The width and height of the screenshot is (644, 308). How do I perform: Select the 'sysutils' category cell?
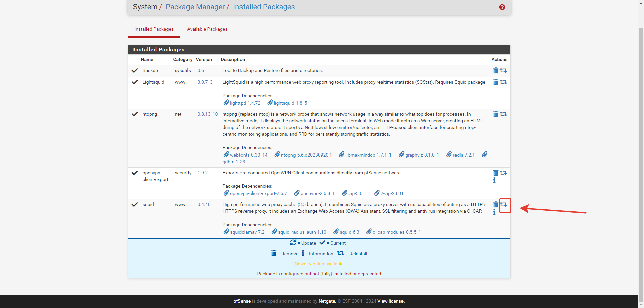point(183,70)
